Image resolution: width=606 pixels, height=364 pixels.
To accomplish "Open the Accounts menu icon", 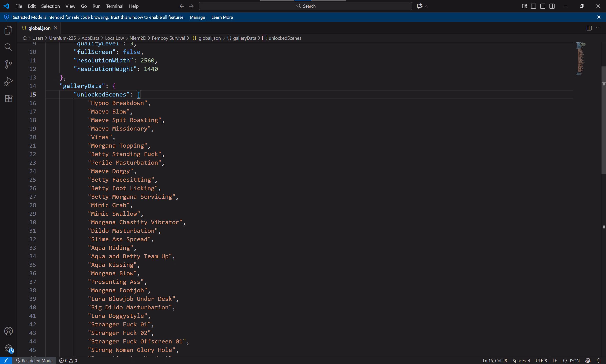I will 8,331.
